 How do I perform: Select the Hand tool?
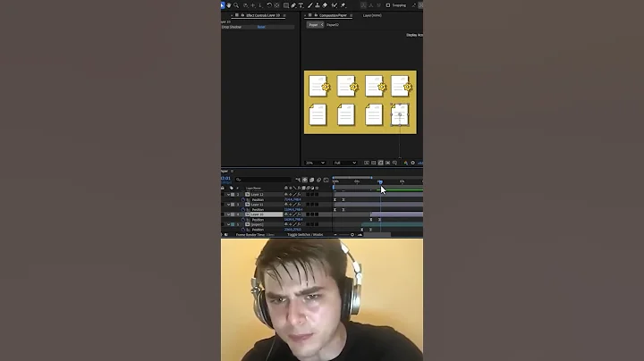click(229, 5)
